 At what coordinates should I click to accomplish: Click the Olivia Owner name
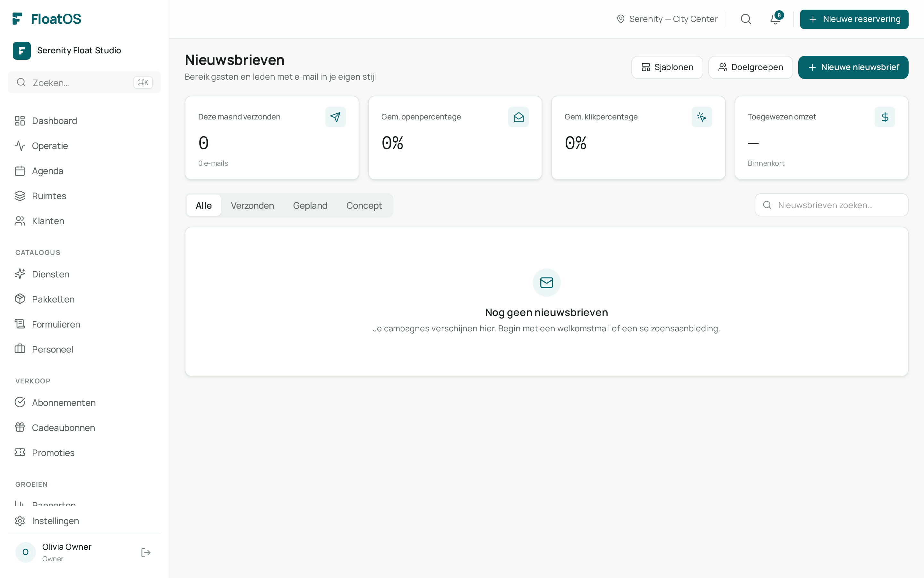coord(67,547)
